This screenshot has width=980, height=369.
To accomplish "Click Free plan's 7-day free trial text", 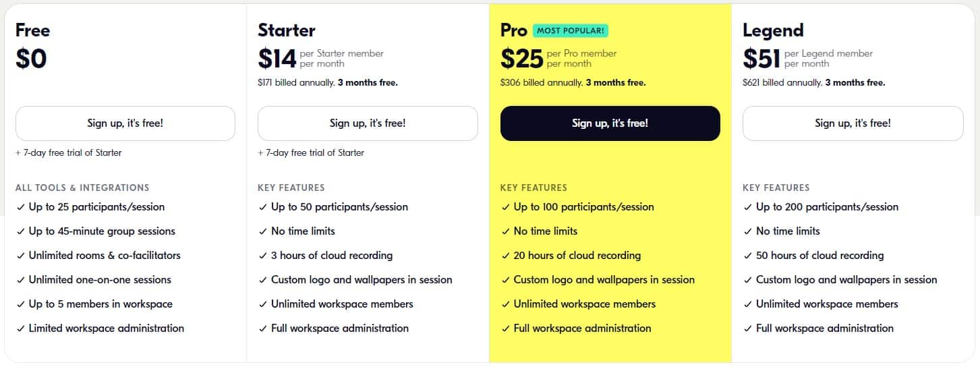I will (x=68, y=153).
